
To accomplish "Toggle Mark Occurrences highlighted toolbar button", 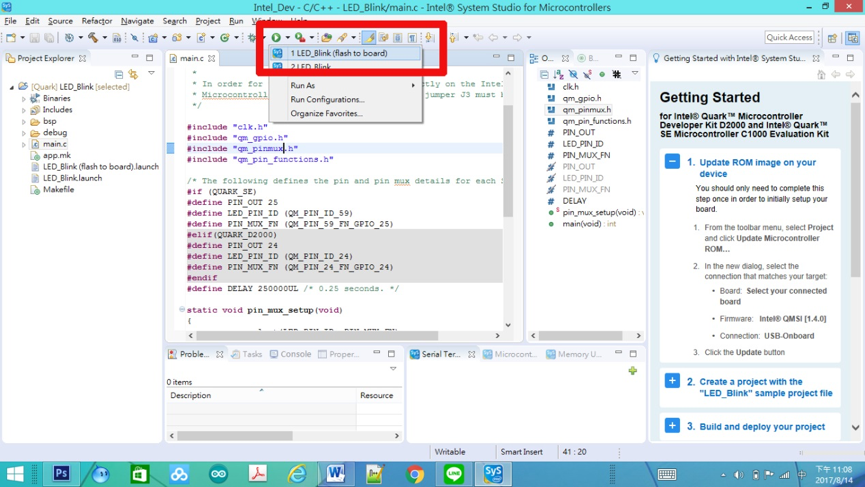I will (369, 38).
